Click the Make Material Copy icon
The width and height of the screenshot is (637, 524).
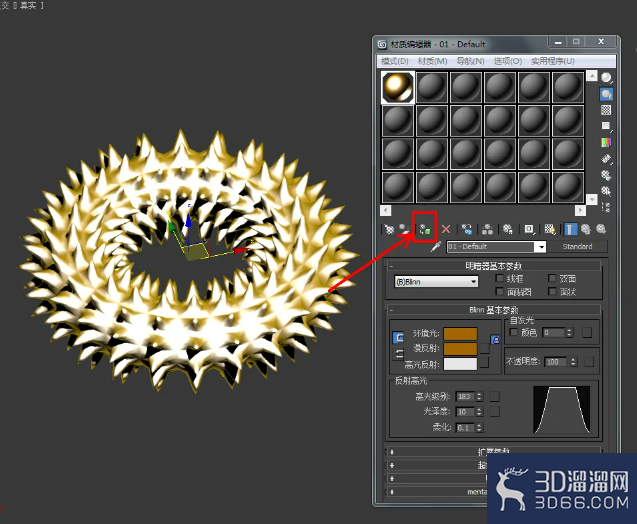pos(467,230)
